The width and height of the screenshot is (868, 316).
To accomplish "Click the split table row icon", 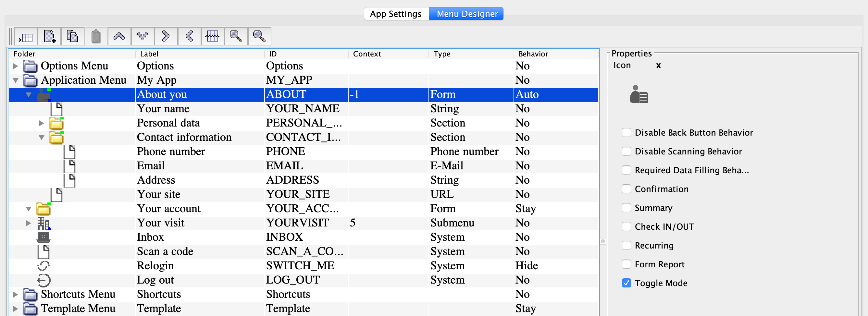I will pos(212,36).
